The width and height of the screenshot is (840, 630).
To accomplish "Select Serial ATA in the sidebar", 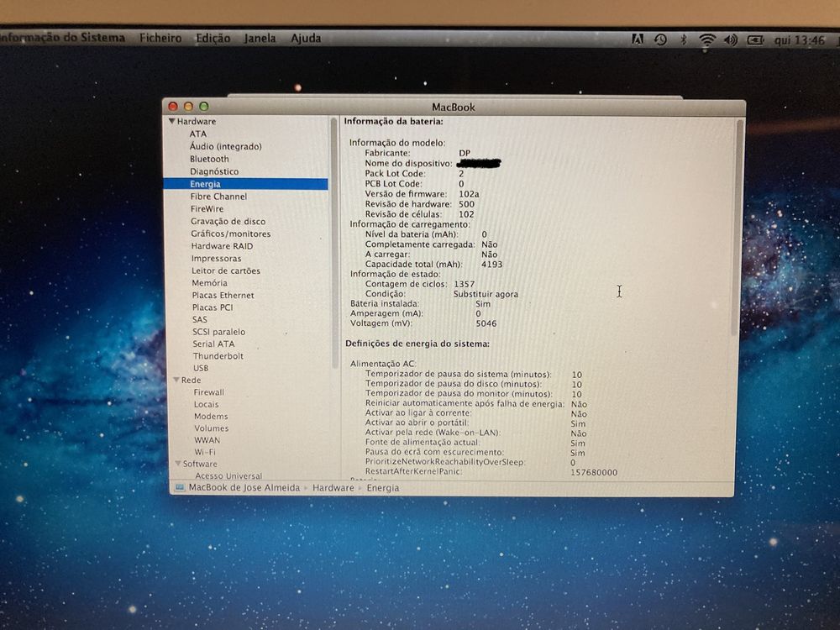I will click(x=213, y=344).
